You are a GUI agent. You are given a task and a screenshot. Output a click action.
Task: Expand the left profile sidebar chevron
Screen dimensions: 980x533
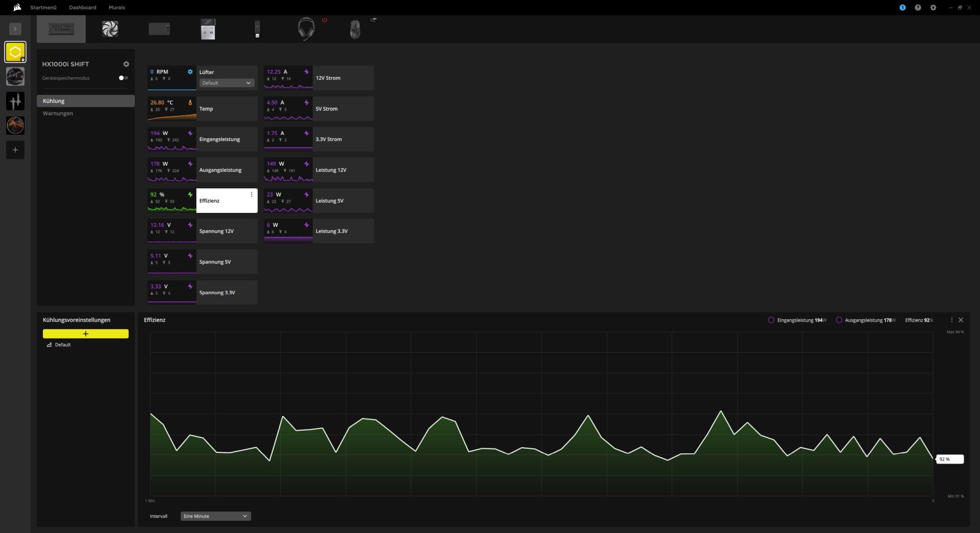(15, 29)
